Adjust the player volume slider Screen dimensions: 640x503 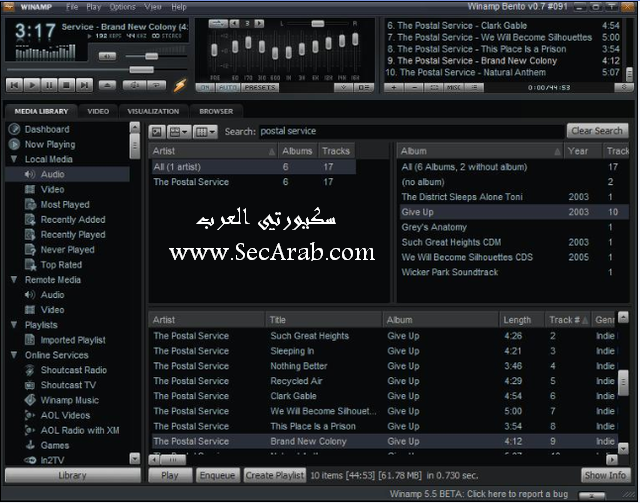coord(151,56)
